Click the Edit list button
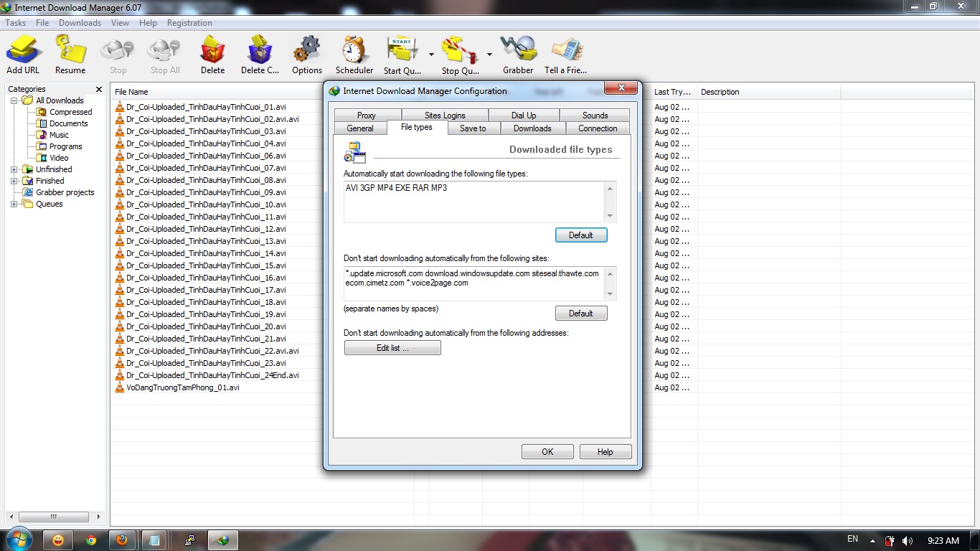 click(392, 348)
